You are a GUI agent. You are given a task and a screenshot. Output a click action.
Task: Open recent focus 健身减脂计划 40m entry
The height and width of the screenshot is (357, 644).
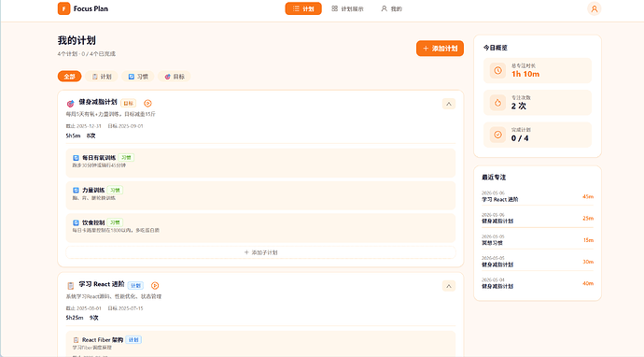[538, 283]
